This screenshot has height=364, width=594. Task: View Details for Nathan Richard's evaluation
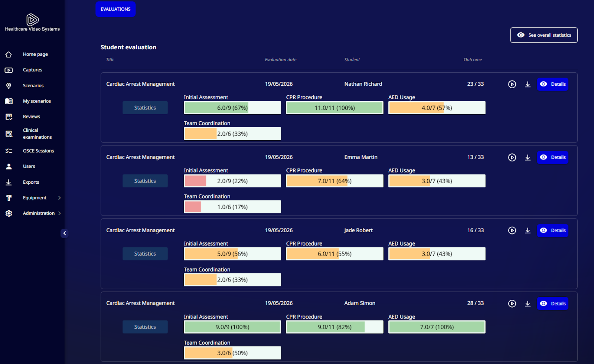(552, 84)
